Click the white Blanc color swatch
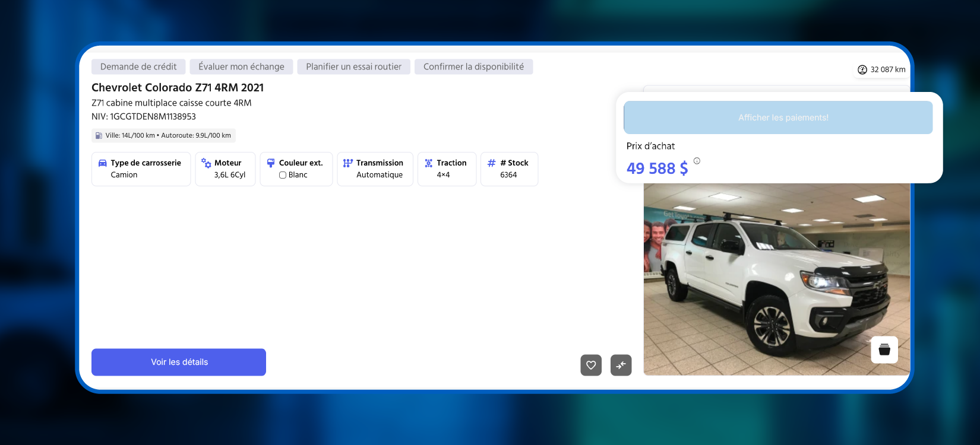This screenshot has height=445, width=980. pos(283,175)
